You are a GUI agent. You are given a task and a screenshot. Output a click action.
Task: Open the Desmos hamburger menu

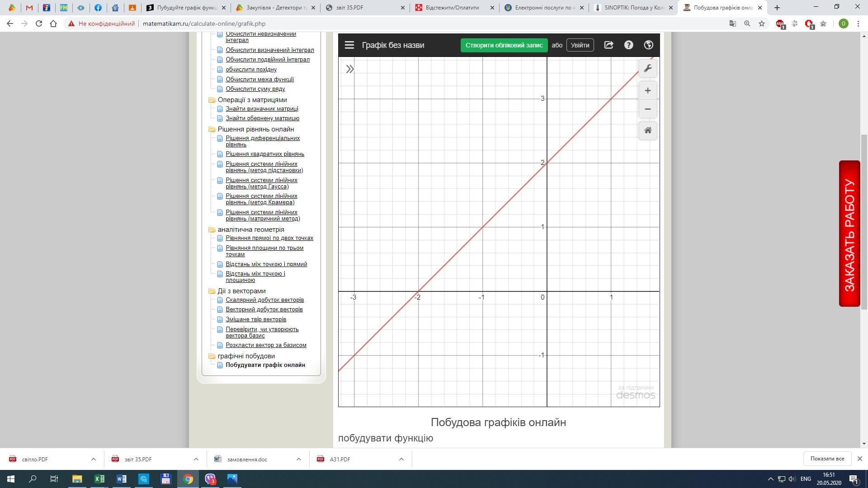coord(349,45)
